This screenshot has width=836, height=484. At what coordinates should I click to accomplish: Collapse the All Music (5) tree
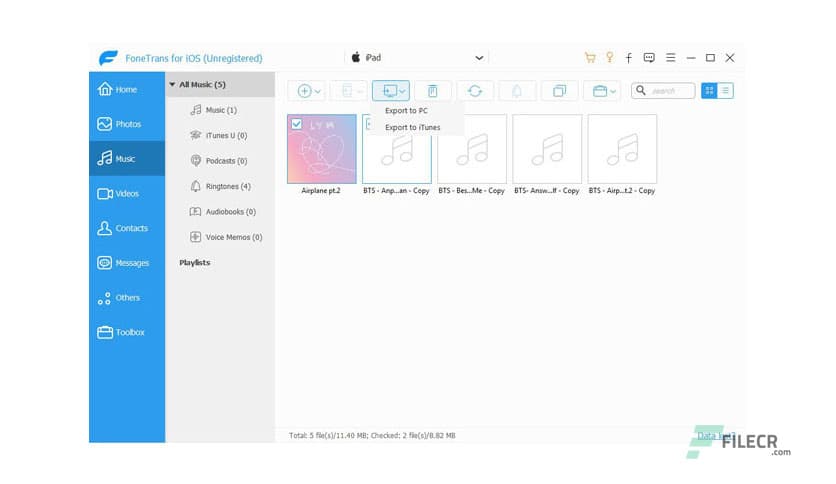point(172,84)
